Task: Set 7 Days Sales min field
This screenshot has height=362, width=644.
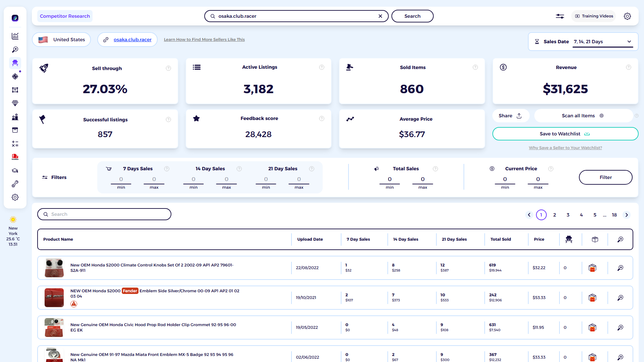Action: click(x=121, y=179)
